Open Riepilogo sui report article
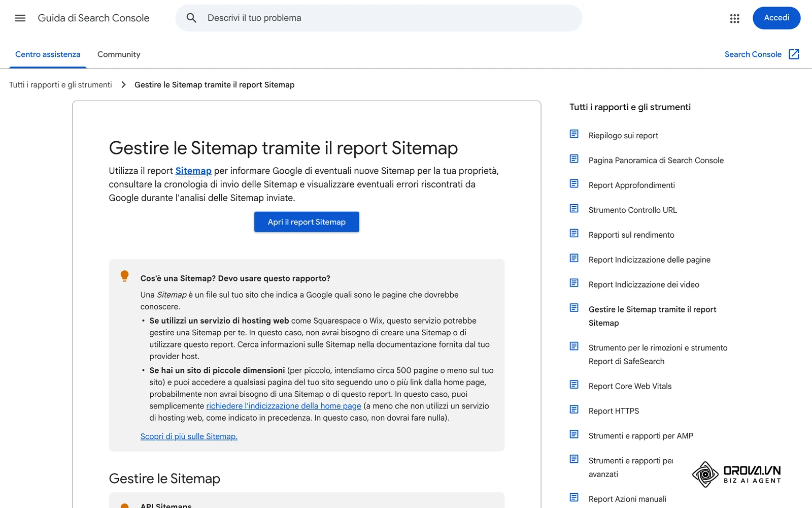 (x=623, y=136)
